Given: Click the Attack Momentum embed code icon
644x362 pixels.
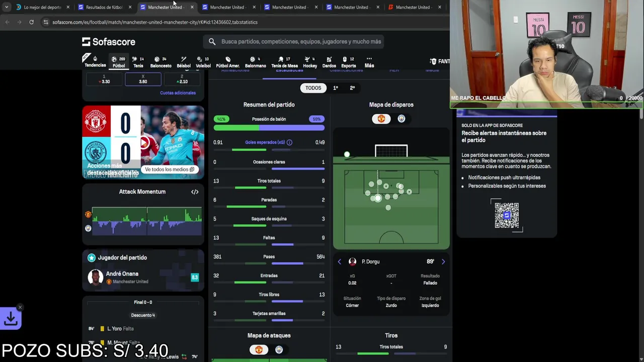Looking at the screenshot, I should coord(195,192).
